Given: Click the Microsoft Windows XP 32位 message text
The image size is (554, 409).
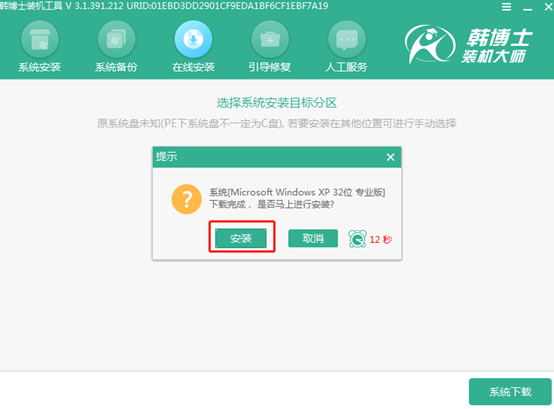Looking at the screenshot, I should coord(297,192).
